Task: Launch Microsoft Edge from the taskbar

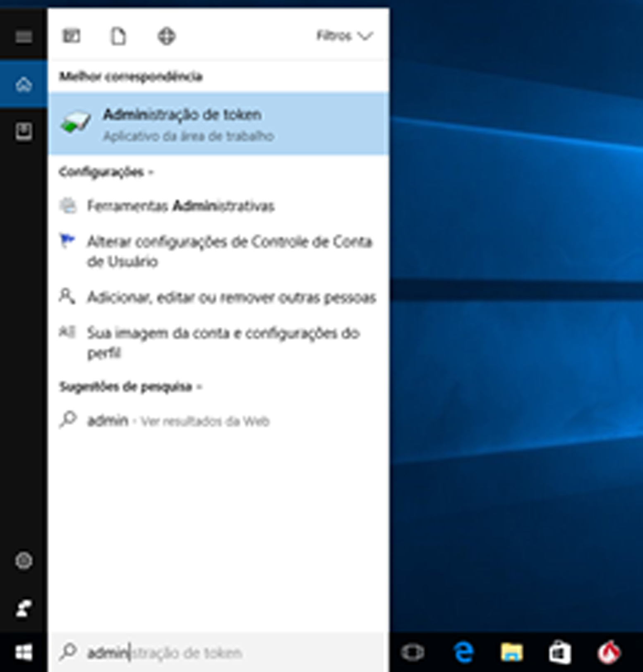Action: 463,653
